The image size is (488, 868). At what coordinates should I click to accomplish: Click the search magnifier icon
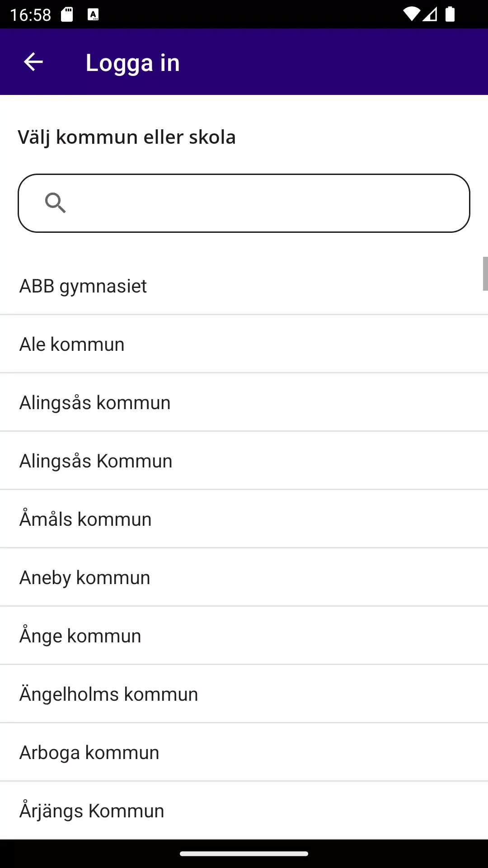click(x=56, y=203)
